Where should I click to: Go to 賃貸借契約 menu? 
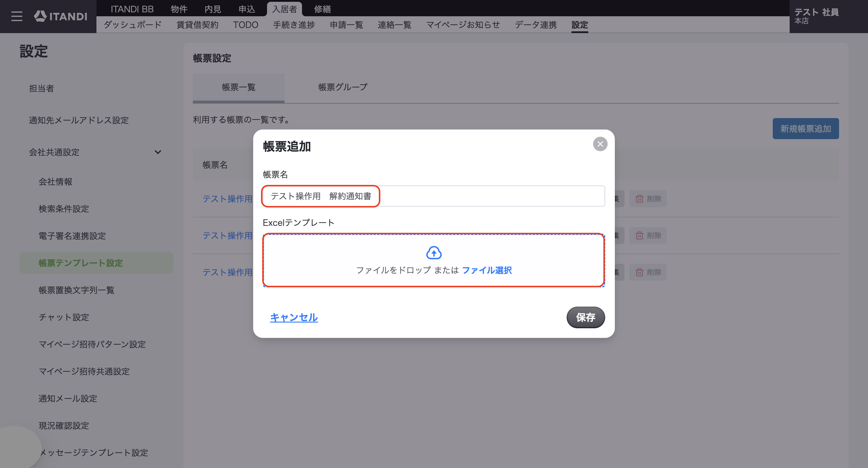coord(197,25)
